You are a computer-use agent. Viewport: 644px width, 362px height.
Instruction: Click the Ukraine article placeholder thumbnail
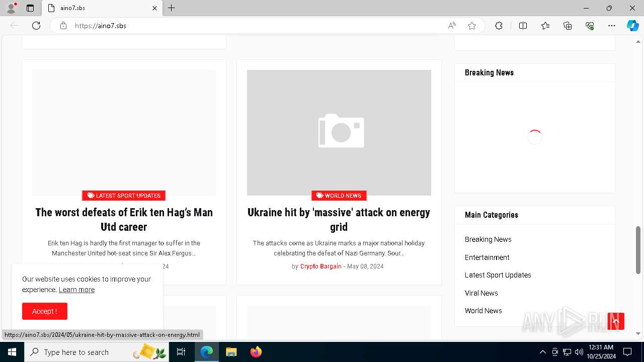pos(339,133)
